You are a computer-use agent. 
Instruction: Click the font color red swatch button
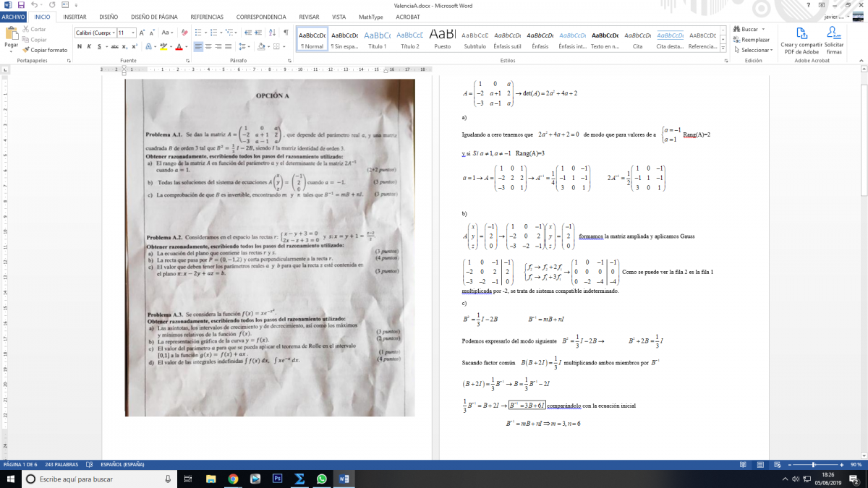[x=179, y=47]
